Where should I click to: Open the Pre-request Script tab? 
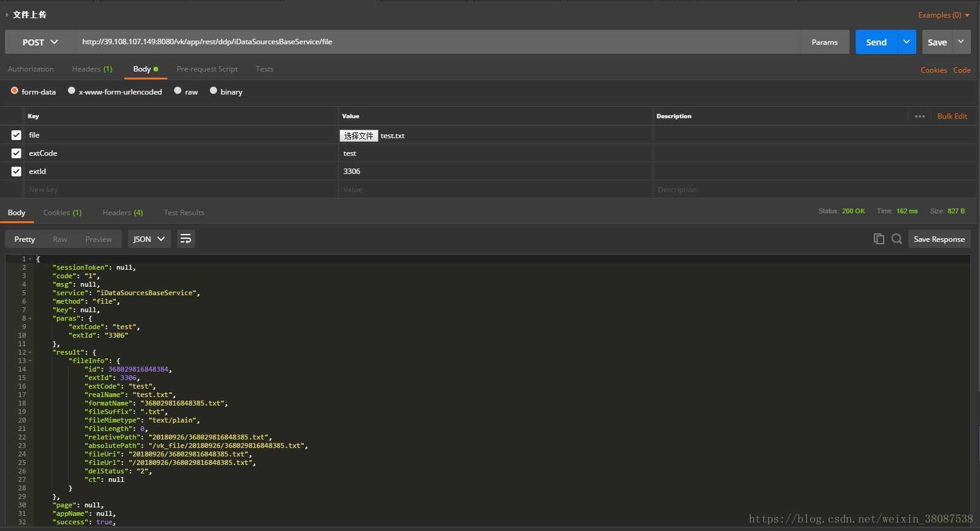[207, 69]
